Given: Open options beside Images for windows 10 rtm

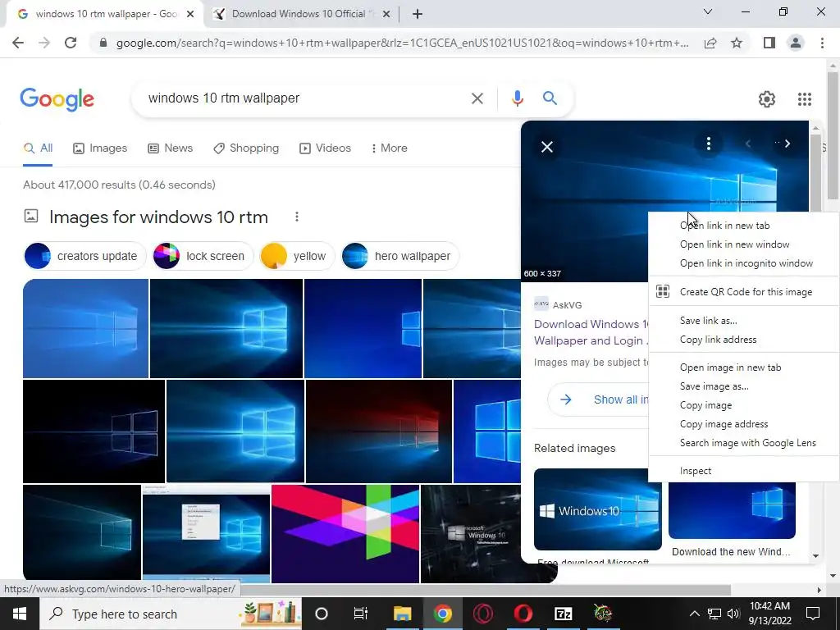Looking at the screenshot, I should pos(297,217).
